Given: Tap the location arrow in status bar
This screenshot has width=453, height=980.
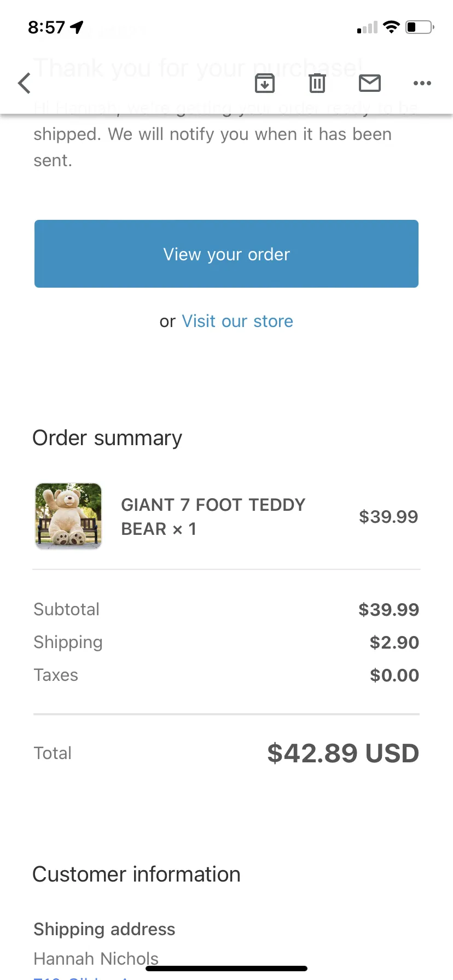Looking at the screenshot, I should click(77, 27).
